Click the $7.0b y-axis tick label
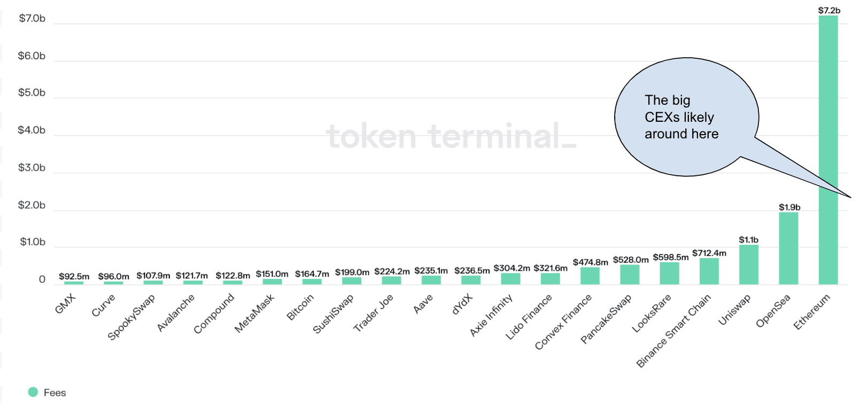This screenshot has width=868, height=406. pyautogui.click(x=32, y=19)
